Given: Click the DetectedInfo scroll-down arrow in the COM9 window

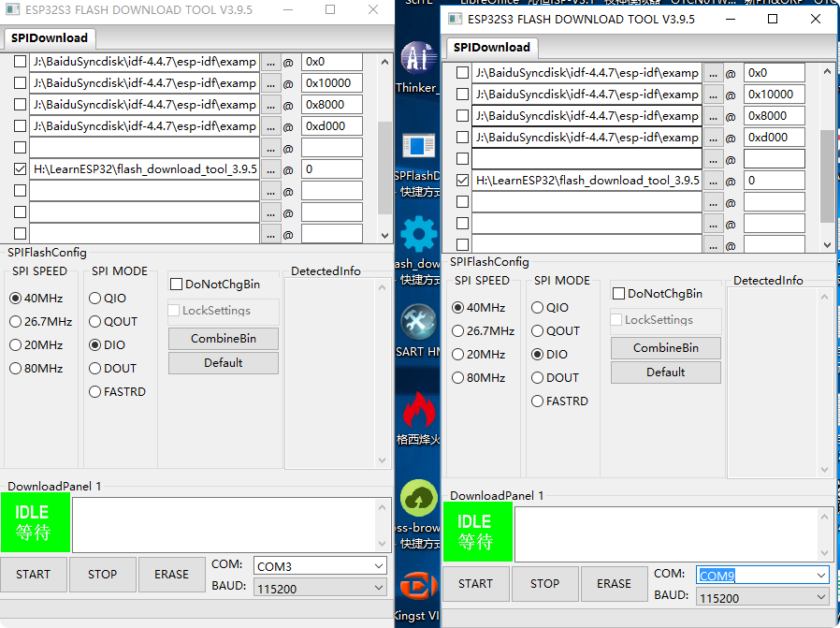Looking at the screenshot, I should tap(824, 470).
